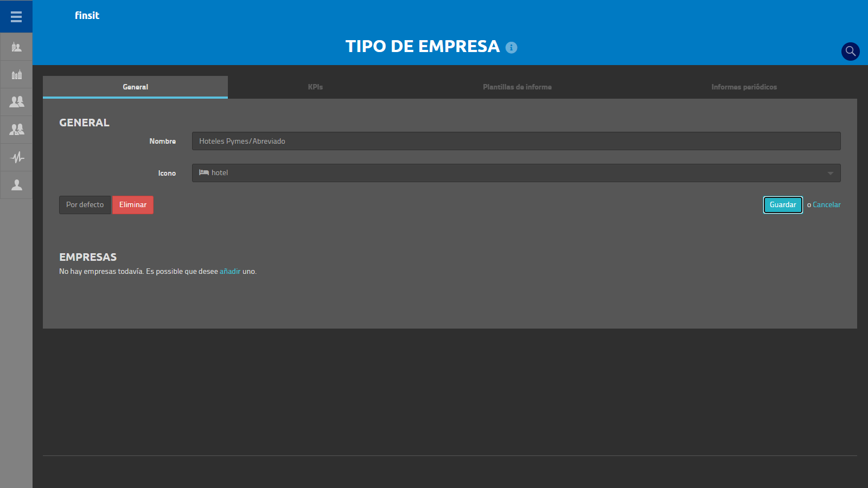This screenshot has height=488, width=868.
Task: Open sidebar man-and-woman users icon
Action: tap(16, 102)
